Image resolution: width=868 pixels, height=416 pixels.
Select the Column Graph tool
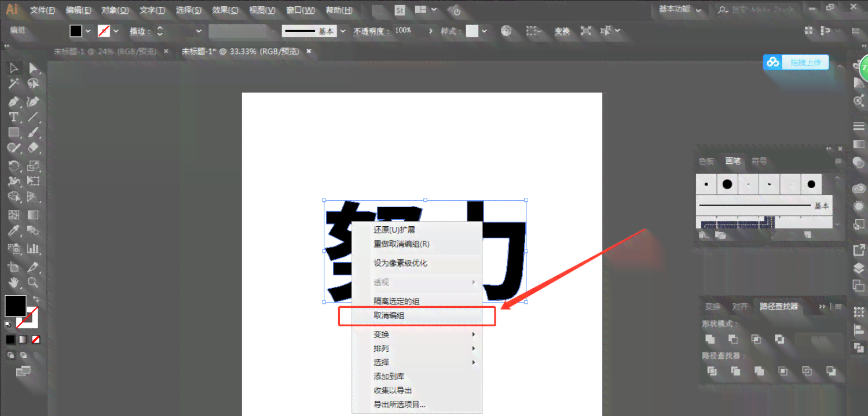tap(34, 249)
